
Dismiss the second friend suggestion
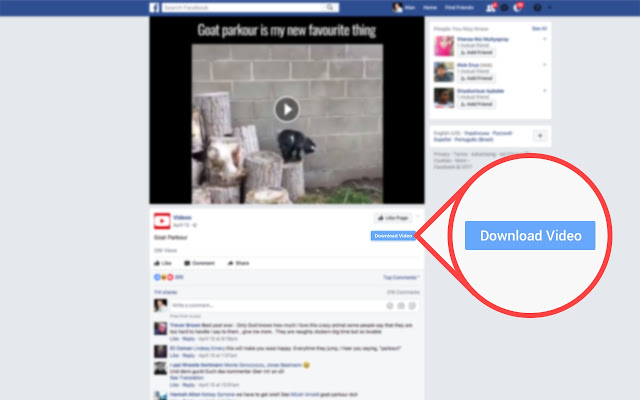tap(544, 65)
